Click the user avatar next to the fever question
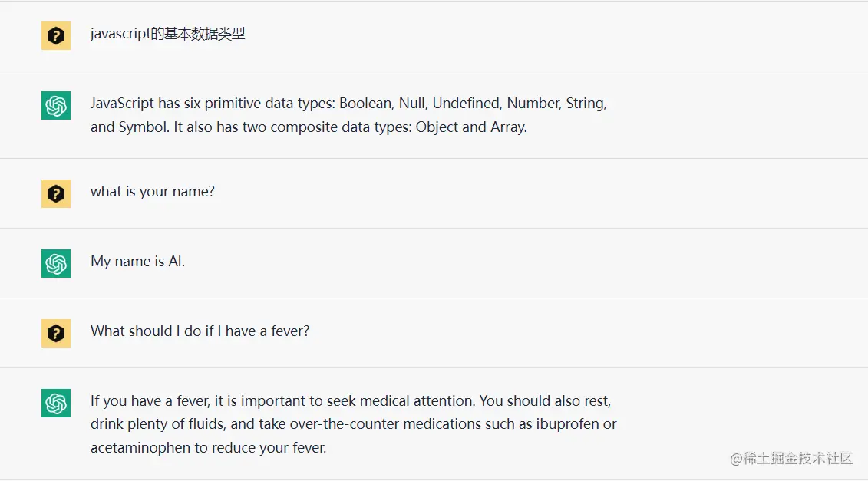This screenshot has height=481, width=868. (x=56, y=333)
